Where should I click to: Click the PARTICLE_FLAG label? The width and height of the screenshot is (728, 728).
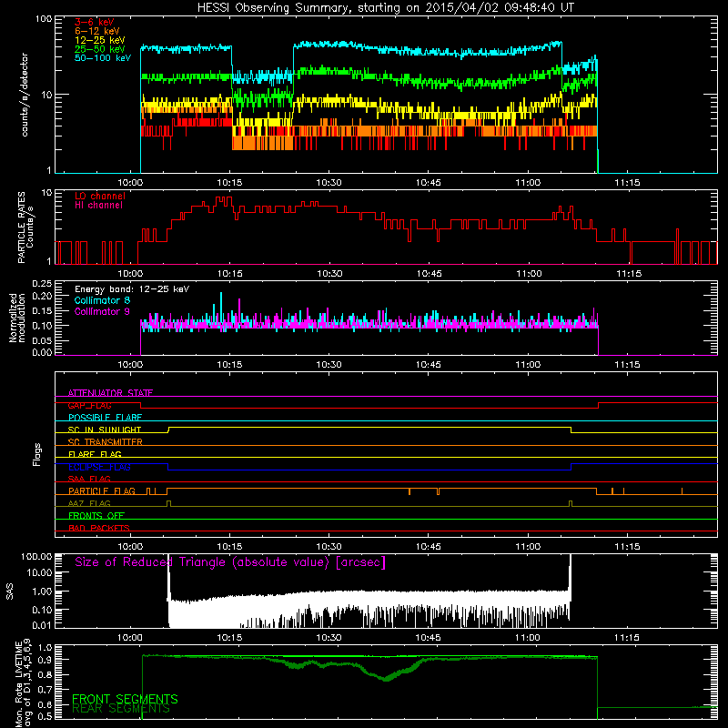click(102, 490)
